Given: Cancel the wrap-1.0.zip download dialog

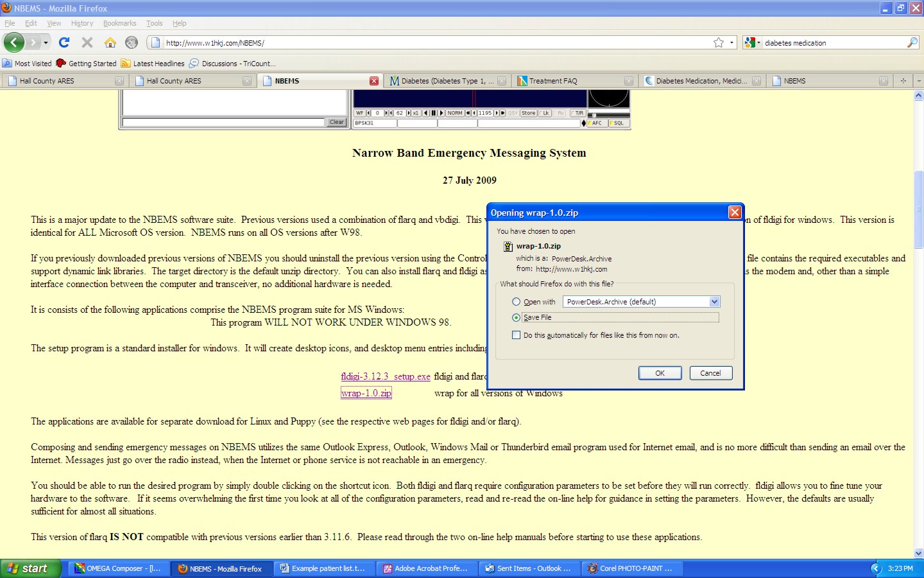Looking at the screenshot, I should [x=710, y=373].
